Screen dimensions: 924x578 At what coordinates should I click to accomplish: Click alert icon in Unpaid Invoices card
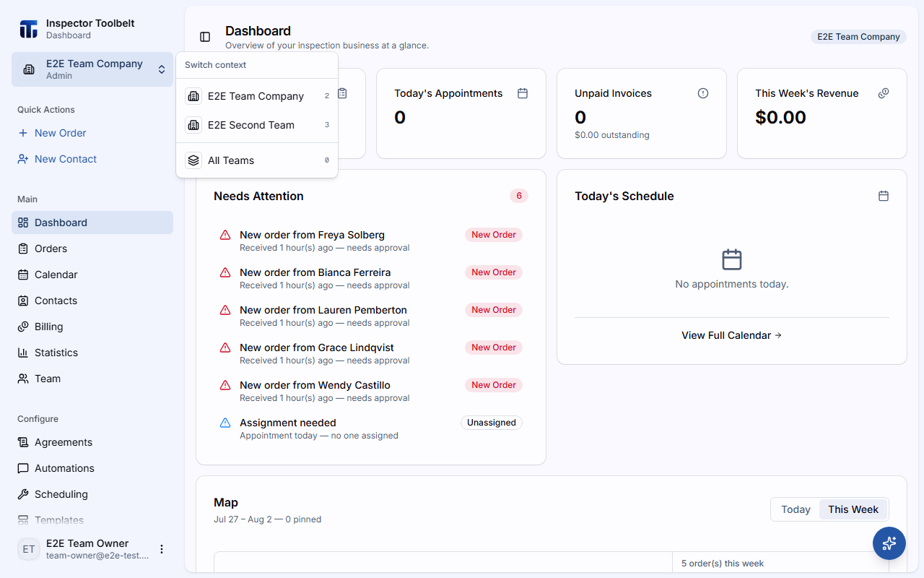point(703,93)
